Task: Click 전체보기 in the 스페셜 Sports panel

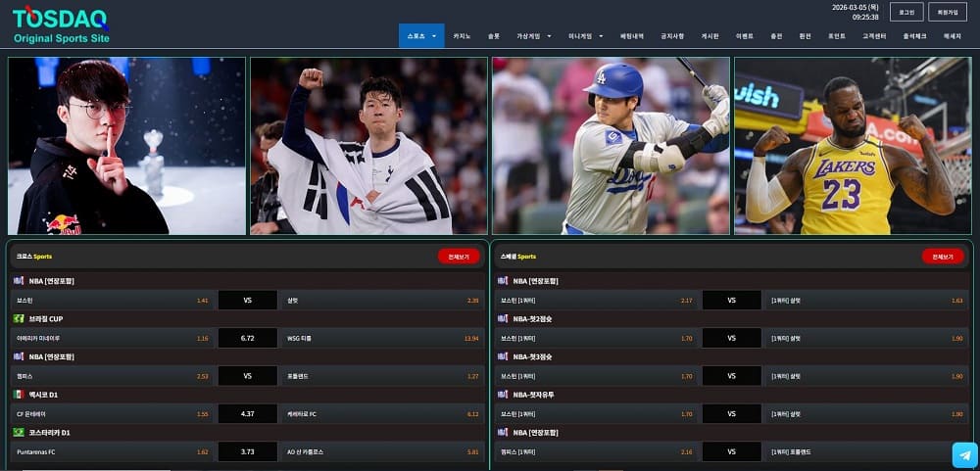Action: coord(942,257)
